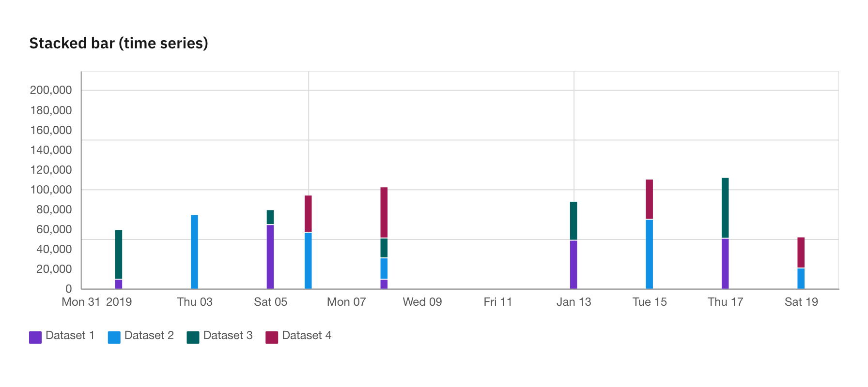
Task: Click the Wed 09 x-axis label
Action: [x=422, y=302]
